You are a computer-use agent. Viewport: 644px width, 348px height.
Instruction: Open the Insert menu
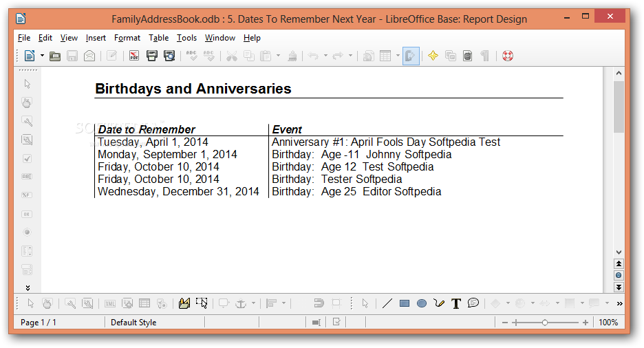(x=96, y=38)
